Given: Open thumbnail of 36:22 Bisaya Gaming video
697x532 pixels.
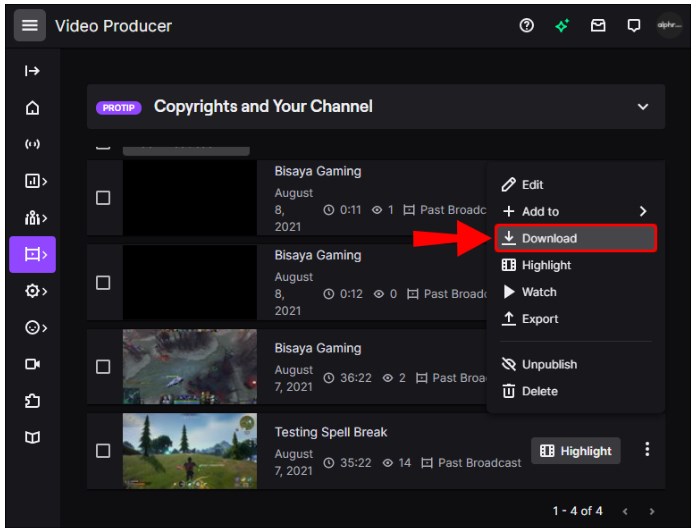Looking at the screenshot, I should click(190, 367).
